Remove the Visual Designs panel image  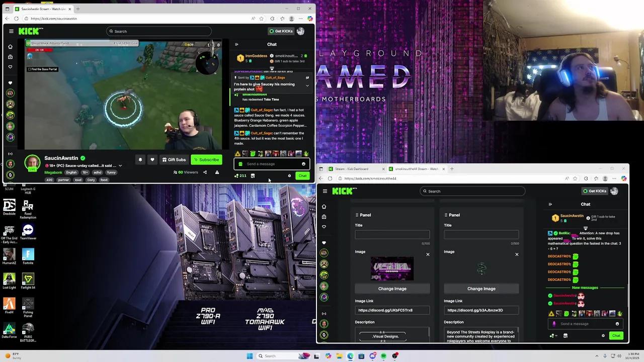[428, 254]
